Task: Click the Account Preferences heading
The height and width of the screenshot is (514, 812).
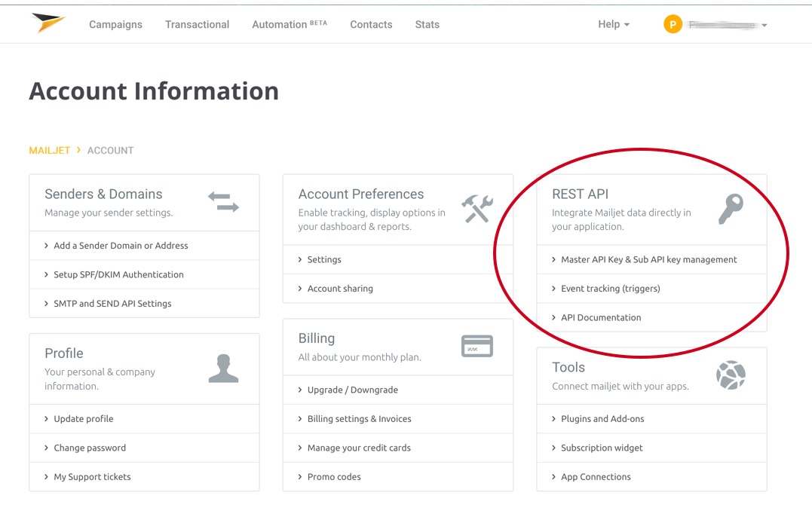Action: [x=361, y=194]
